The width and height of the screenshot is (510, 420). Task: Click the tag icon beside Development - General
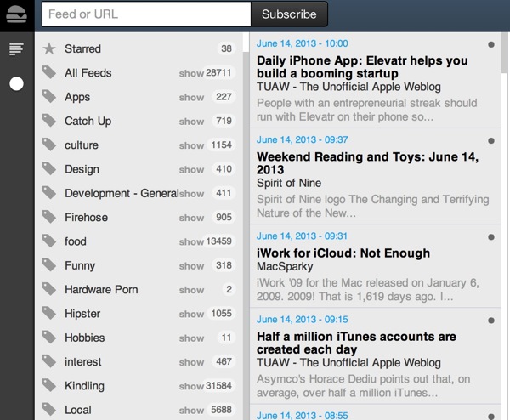click(49, 193)
